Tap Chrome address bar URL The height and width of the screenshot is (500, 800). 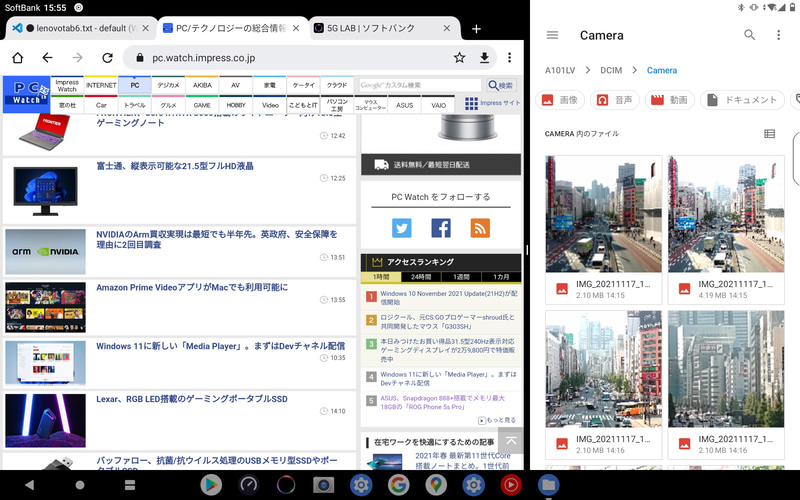[203, 58]
